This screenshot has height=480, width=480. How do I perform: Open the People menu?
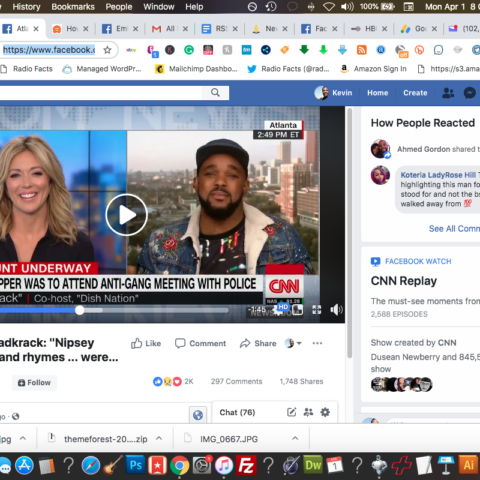[x=119, y=7]
